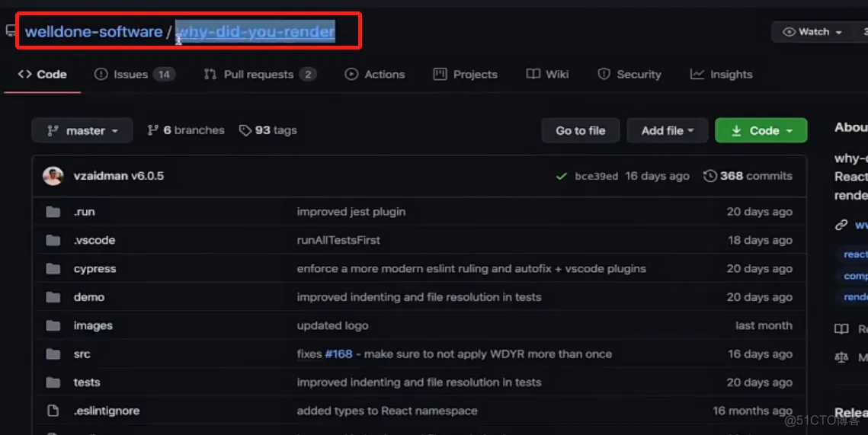Open 'added types to React namespace' commit
This screenshot has width=868, height=435.
click(387, 411)
